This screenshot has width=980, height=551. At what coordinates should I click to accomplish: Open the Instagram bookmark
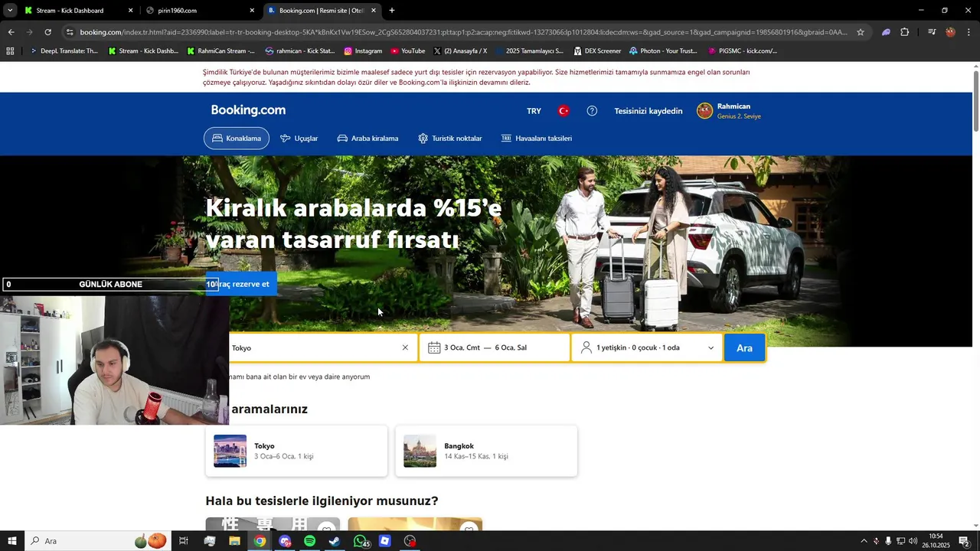click(x=363, y=51)
